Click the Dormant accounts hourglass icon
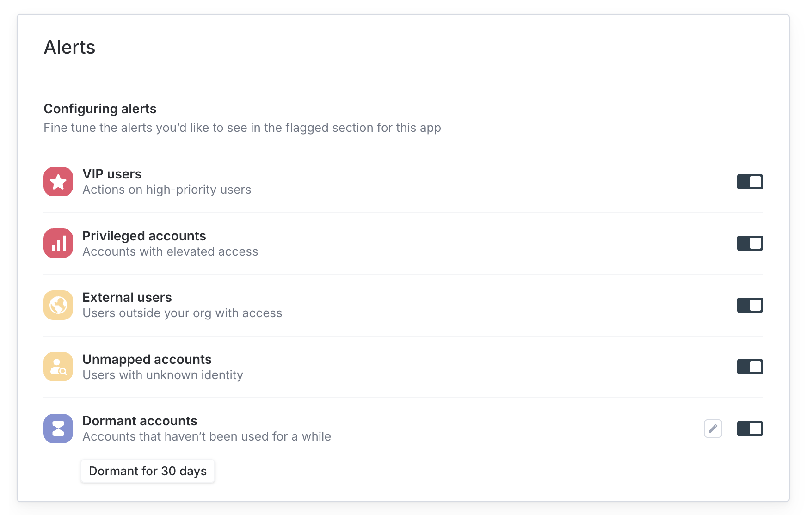Image resolution: width=812 pixels, height=515 pixels. pyautogui.click(x=58, y=429)
